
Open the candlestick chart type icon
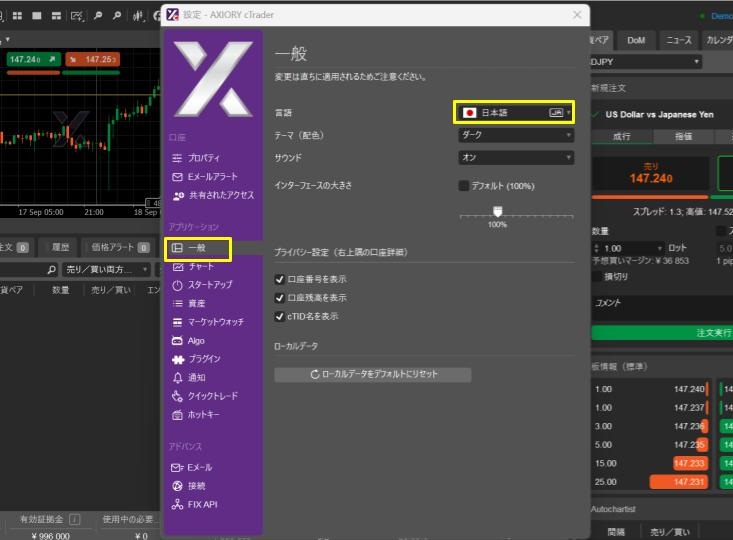pyautogui.click(x=138, y=16)
